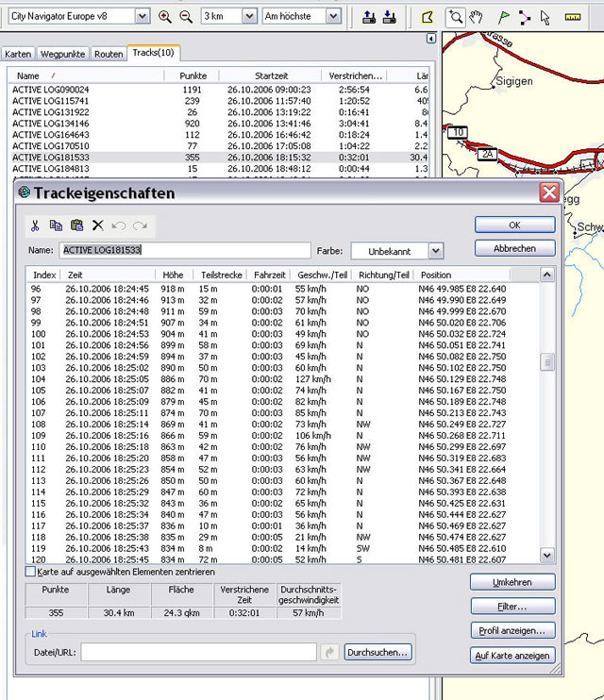Click the delete X icon in Trackeigenschaften
Screen dimensions: 604x700
(x=98, y=225)
